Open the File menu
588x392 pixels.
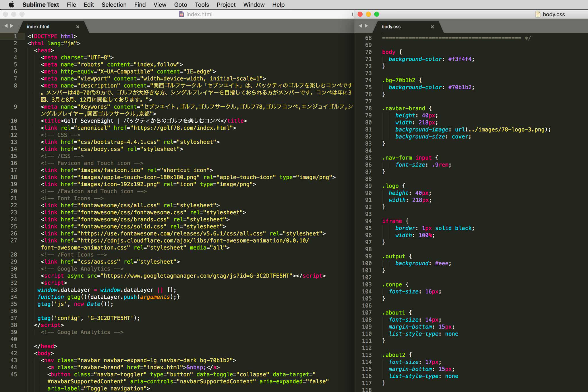pos(71,5)
